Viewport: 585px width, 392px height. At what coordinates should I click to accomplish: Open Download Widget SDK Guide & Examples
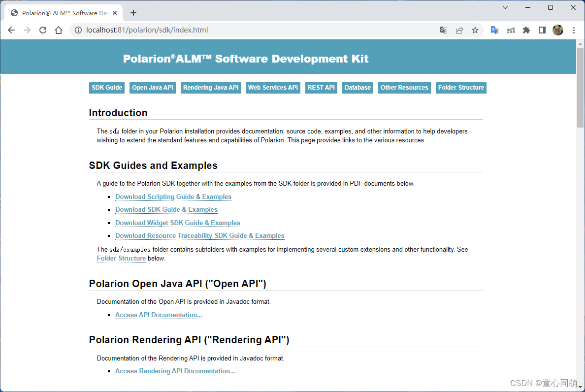click(x=178, y=223)
